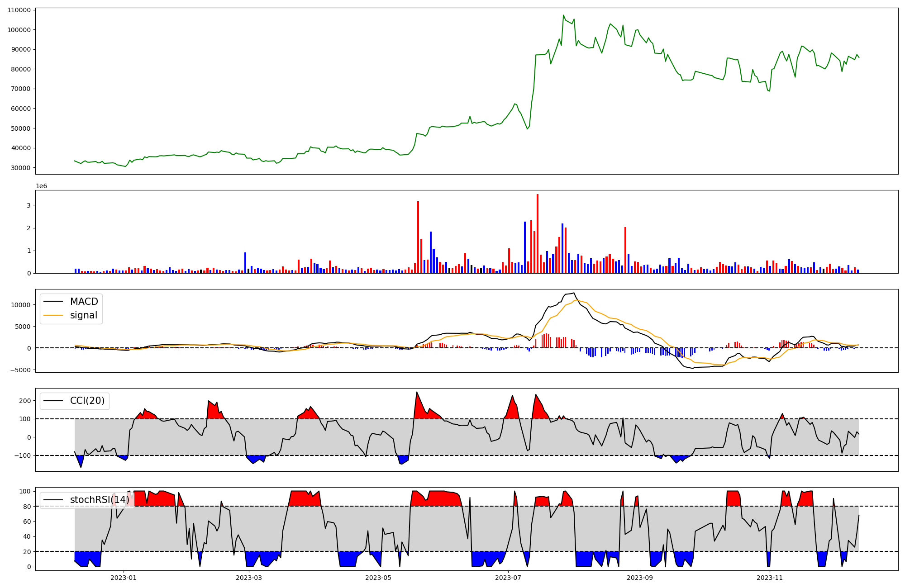905x588 pixels.
Task: Click the 2023-03 x-axis date label
Action: pos(249,578)
